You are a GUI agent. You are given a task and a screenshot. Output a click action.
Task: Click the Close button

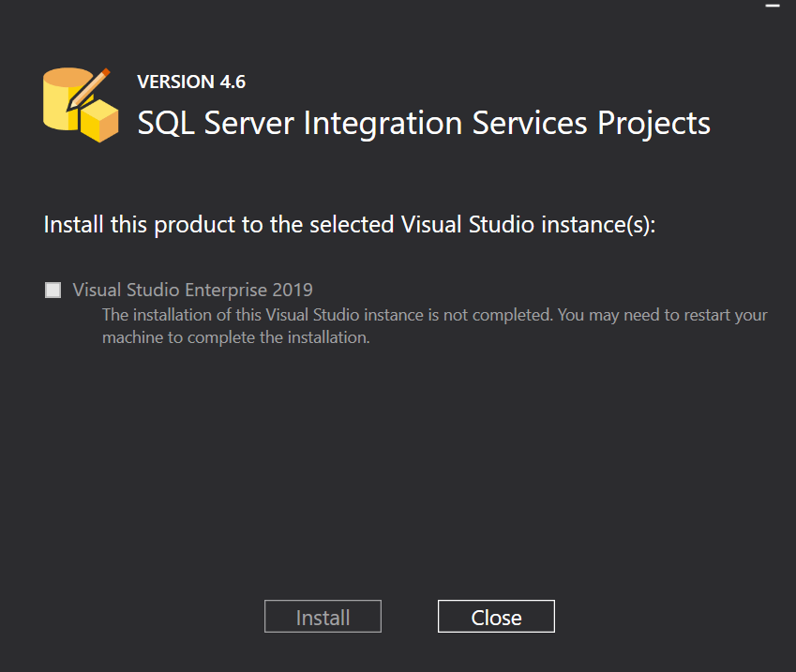(x=496, y=616)
